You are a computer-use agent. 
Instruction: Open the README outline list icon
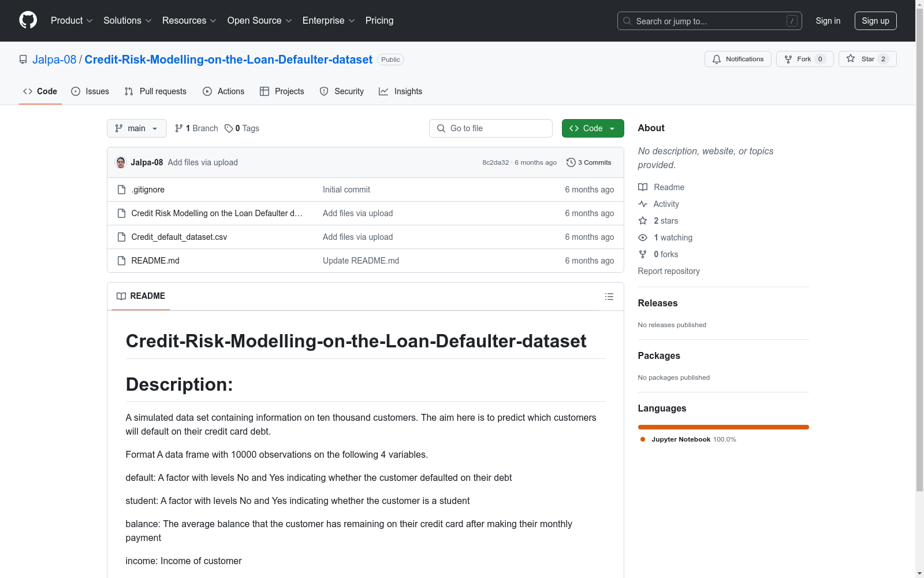coord(609,297)
